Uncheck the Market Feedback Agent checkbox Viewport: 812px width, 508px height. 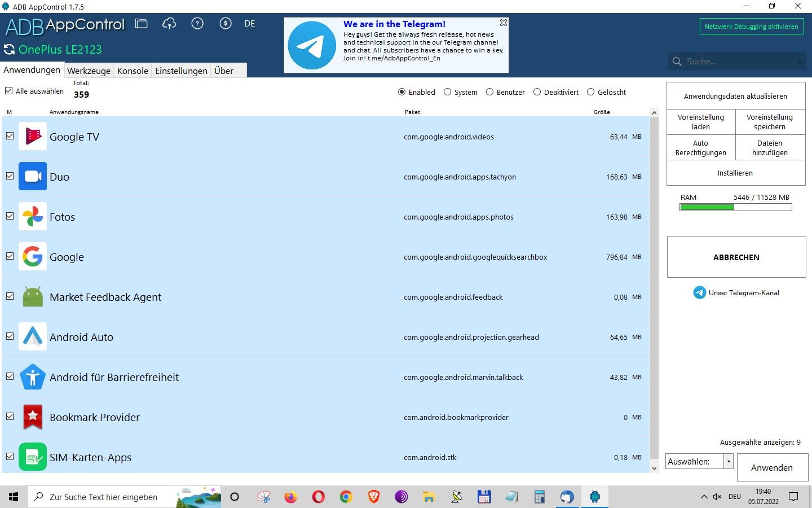[10, 296]
